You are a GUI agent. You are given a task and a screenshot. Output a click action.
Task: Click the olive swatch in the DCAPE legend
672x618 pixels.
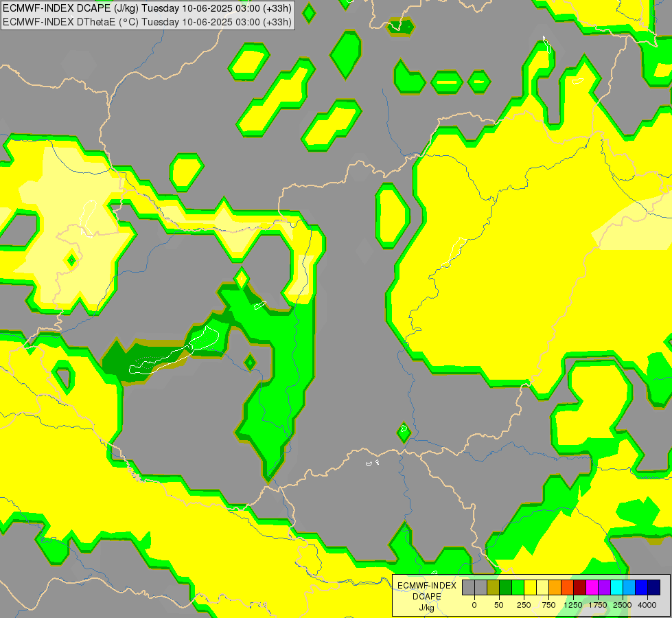click(494, 587)
